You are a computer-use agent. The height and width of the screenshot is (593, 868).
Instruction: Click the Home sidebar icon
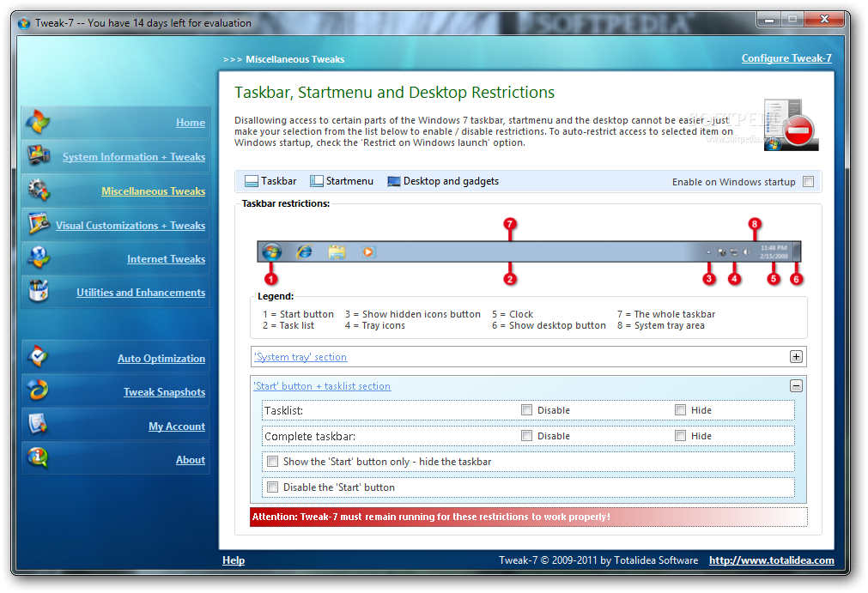38,122
